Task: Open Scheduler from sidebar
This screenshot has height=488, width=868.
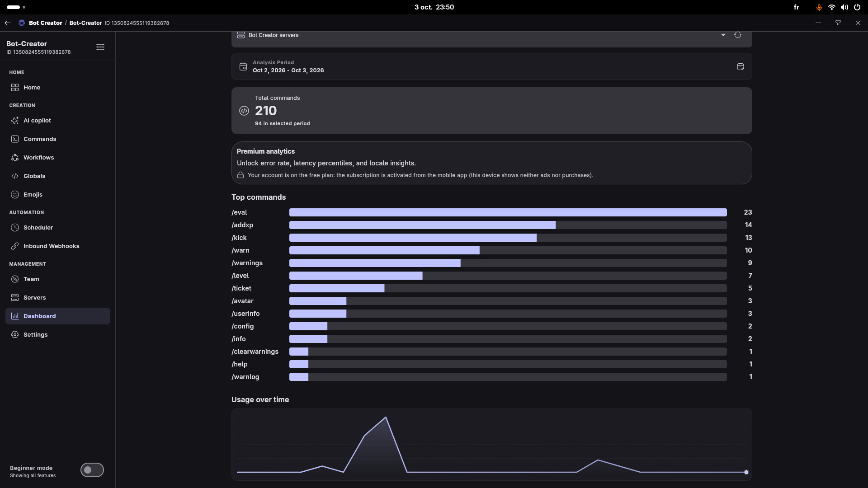Action: click(x=58, y=228)
